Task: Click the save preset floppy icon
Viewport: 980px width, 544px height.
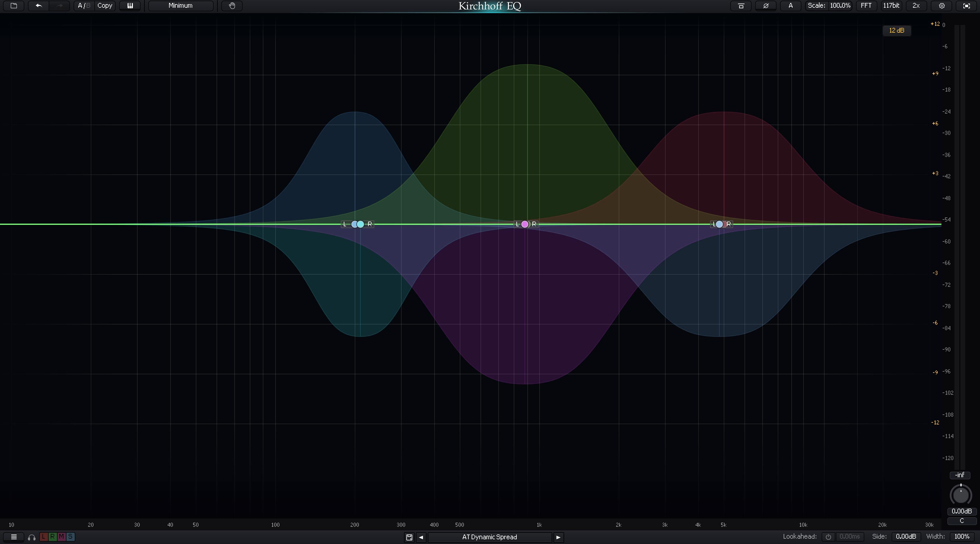Action: pyautogui.click(x=409, y=537)
